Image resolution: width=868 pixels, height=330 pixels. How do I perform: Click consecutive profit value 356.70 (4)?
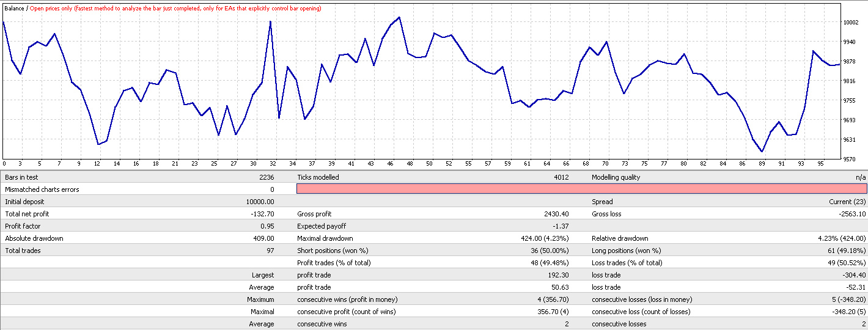click(553, 312)
